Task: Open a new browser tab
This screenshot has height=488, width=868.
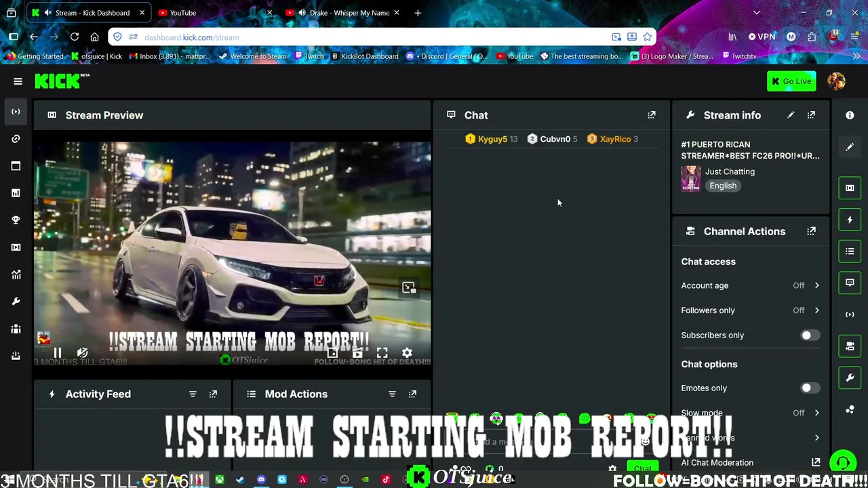Action: [418, 13]
